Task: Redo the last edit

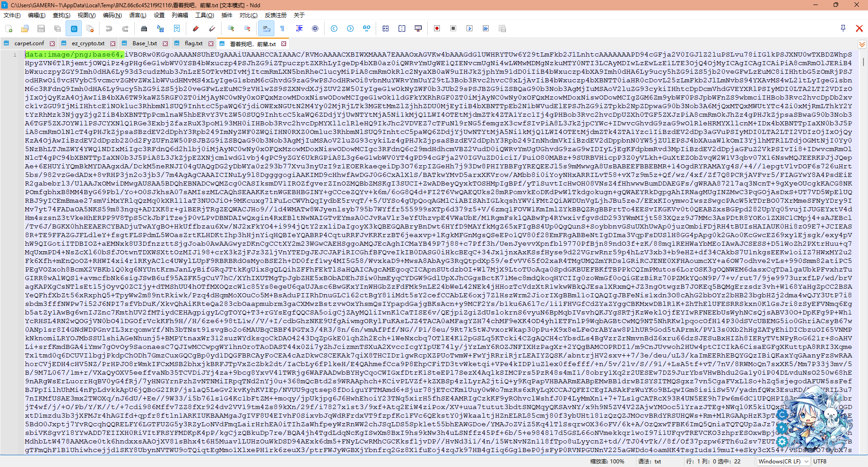Action: pos(125,28)
